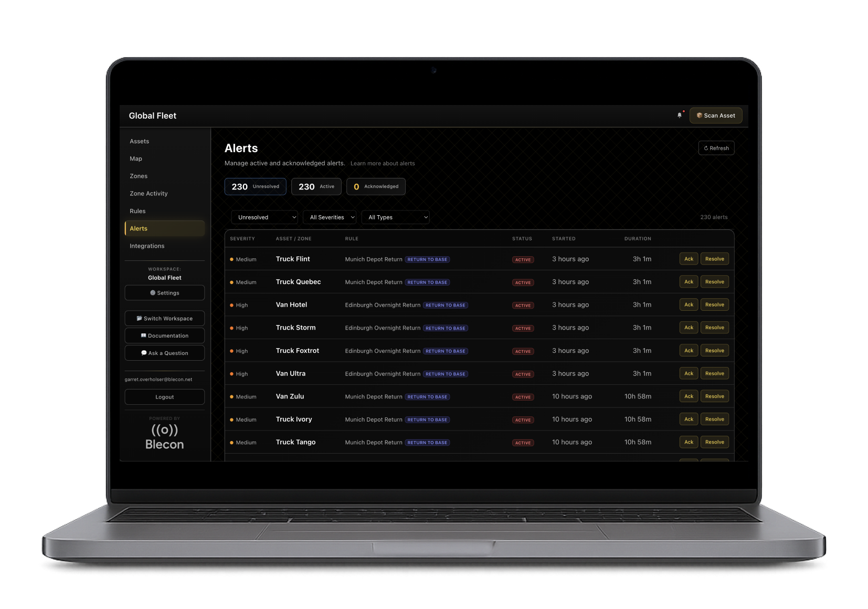Expand the All Severities dropdown

[x=329, y=217]
